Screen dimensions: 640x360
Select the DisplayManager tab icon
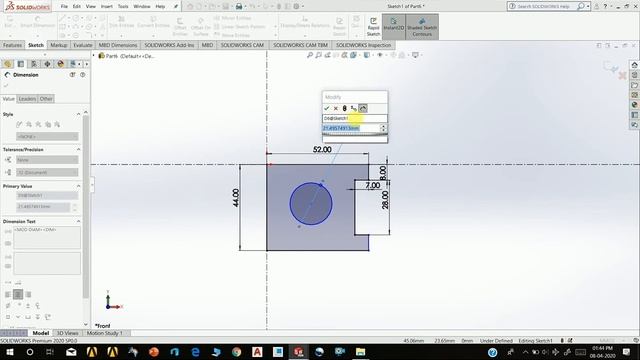[61, 64]
